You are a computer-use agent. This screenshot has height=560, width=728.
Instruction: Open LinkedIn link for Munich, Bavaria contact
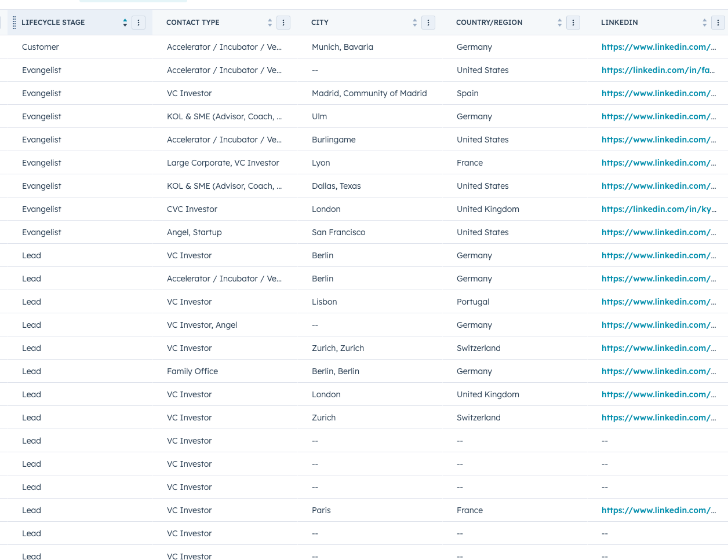point(659,47)
